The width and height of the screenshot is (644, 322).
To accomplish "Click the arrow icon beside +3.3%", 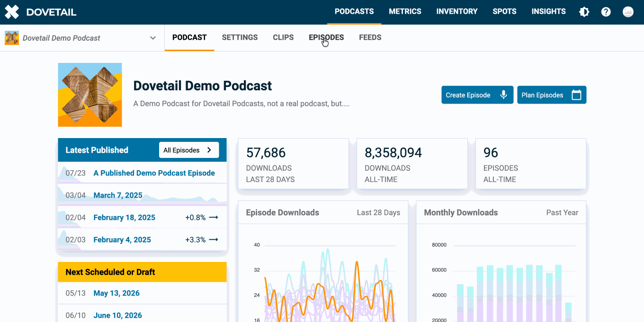I will (214, 240).
